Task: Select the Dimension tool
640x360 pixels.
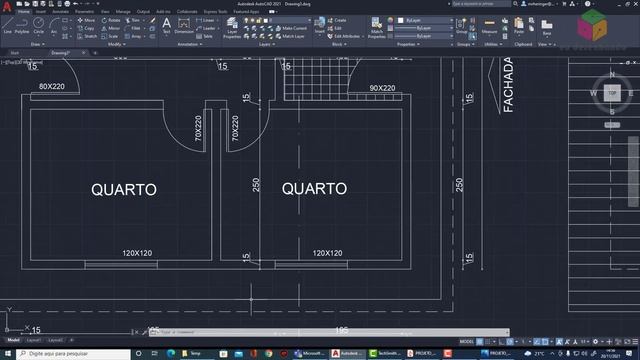Action: tap(184, 25)
